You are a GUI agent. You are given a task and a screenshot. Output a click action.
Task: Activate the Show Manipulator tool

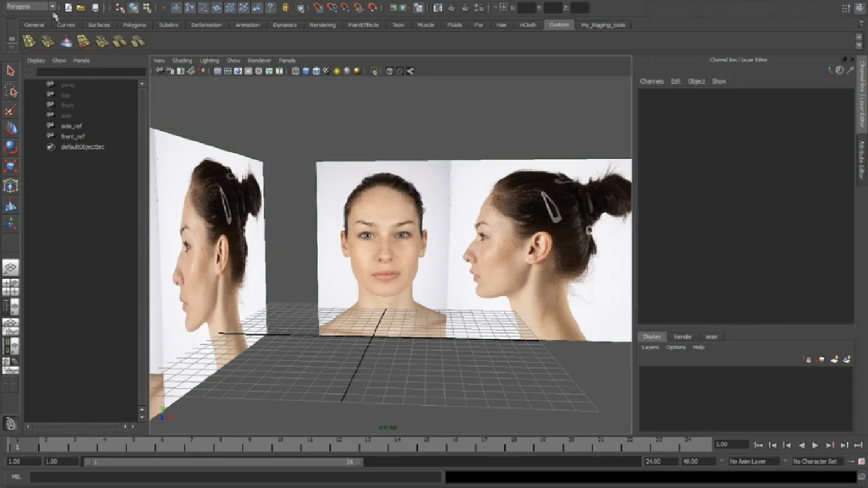click(x=10, y=224)
